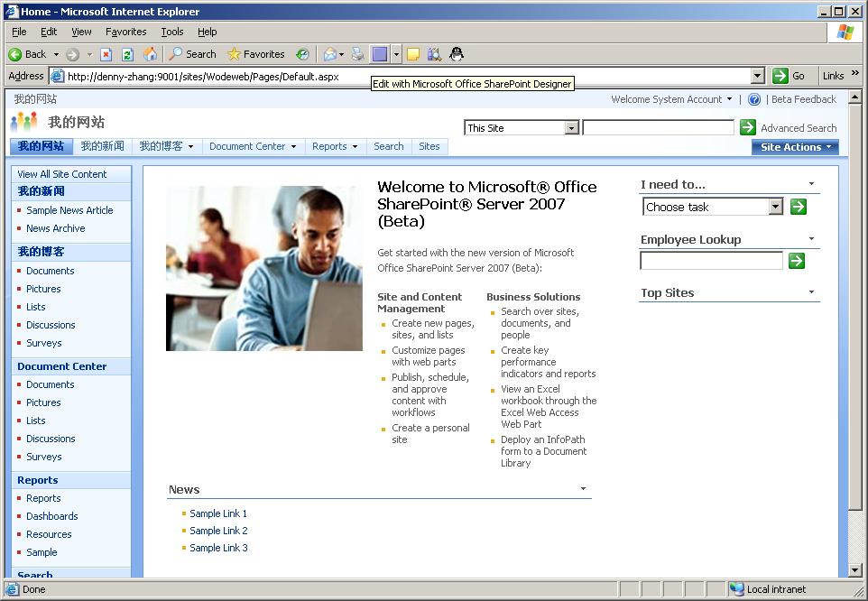Click the site search green arrow
This screenshot has width=868, height=601.
click(748, 127)
